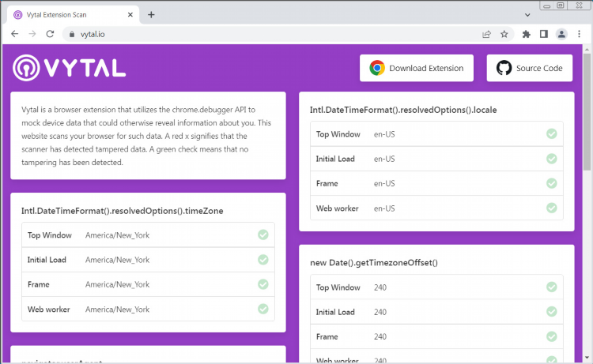The height and width of the screenshot is (364, 593).
Task: Click the Intl.DateTimeFormat locale heading
Action: [x=403, y=110]
